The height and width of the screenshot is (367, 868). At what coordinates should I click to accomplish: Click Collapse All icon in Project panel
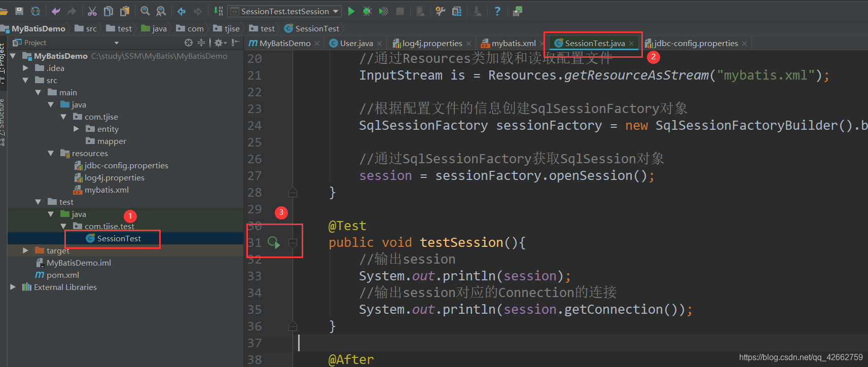(x=201, y=43)
